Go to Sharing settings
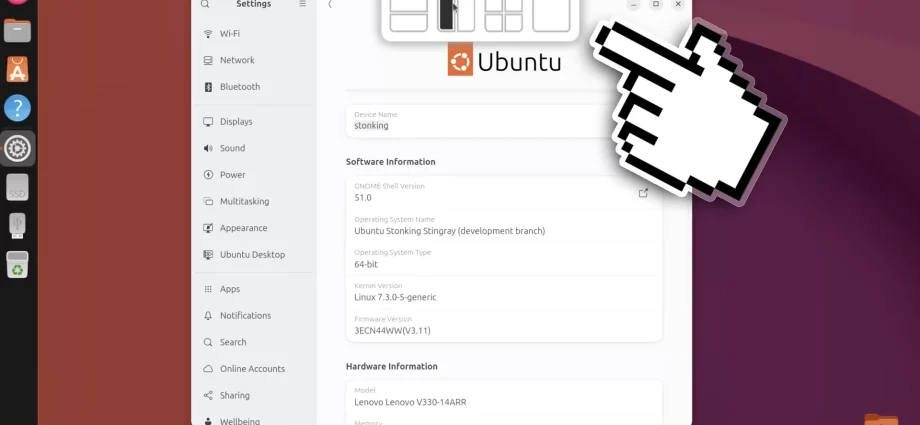Viewport: 920px width, 425px height. [x=254, y=395]
